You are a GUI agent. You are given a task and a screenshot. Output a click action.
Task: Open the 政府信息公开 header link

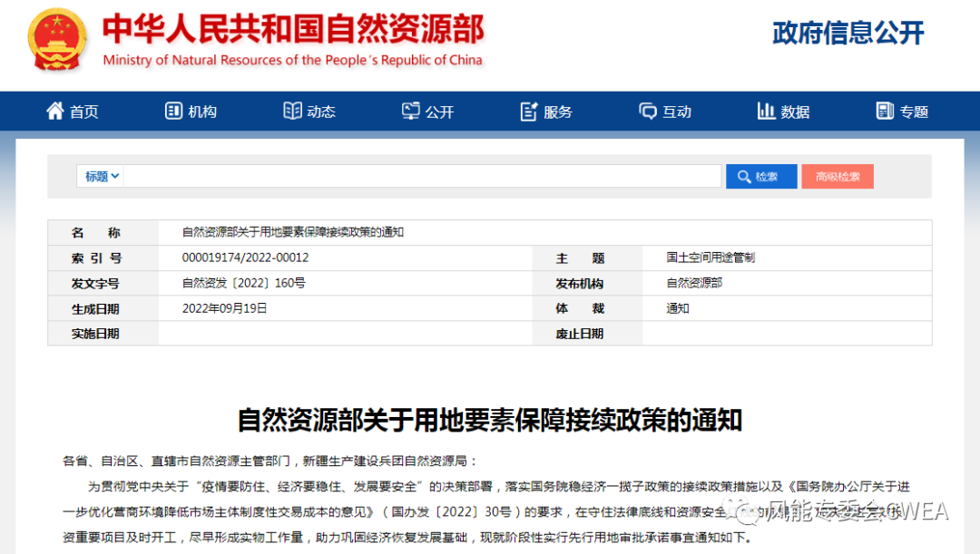coord(848,34)
